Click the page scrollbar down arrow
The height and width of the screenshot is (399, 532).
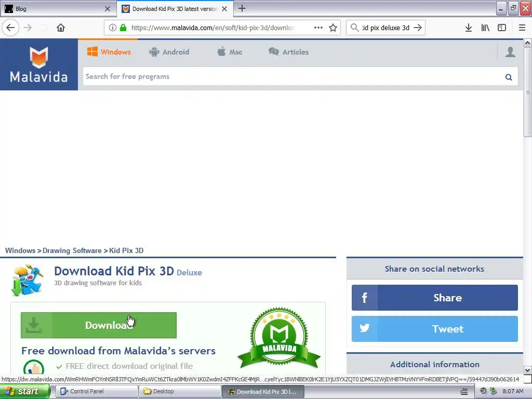(528, 370)
